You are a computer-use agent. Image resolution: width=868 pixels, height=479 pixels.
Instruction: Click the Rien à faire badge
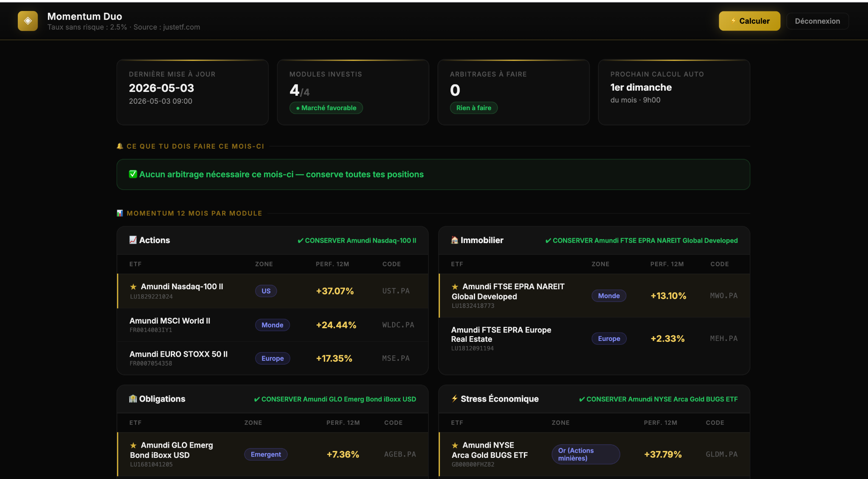pyautogui.click(x=474, y=108)
